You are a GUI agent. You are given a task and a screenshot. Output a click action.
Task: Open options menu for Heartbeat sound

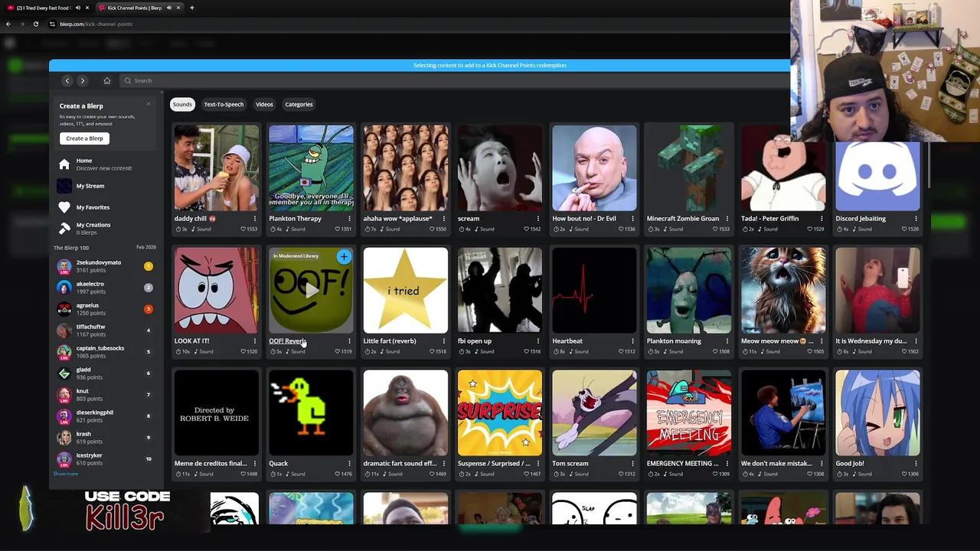[632, 341]
